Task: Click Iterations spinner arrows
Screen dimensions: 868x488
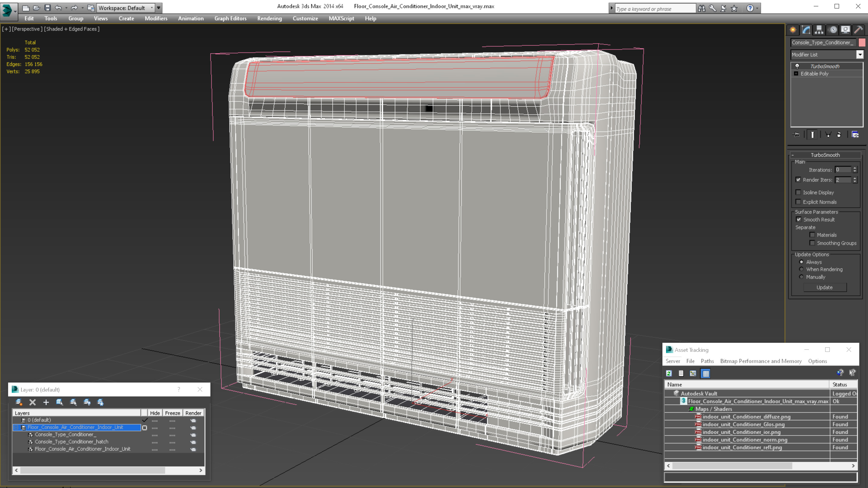Action: pyautogui.click(x=855, y=170)
